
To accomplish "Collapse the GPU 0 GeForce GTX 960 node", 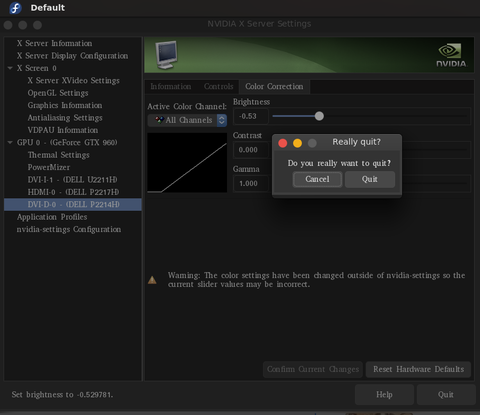I will (10, 142).
